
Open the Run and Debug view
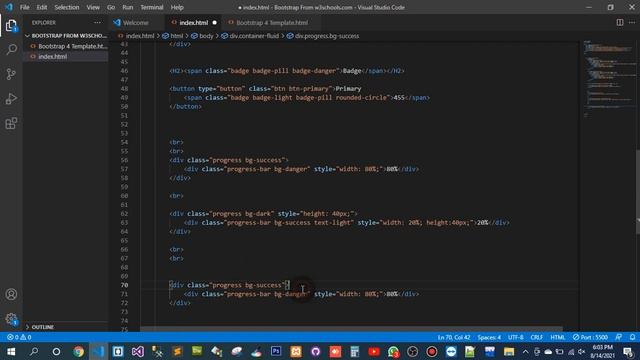(11, 98)
